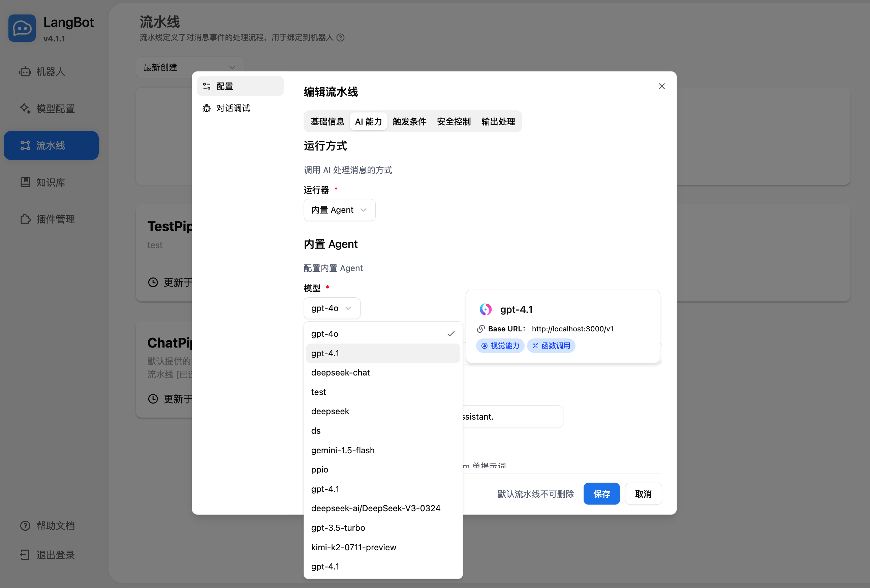
Task: Click the 流水线 sidebar icon
Action: [x=25, y=145]
